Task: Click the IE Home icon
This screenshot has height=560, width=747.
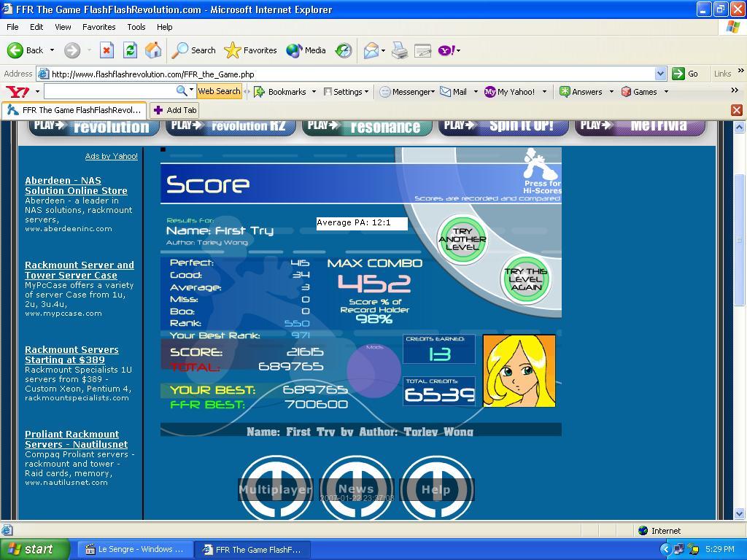Action: pos(153,50)
